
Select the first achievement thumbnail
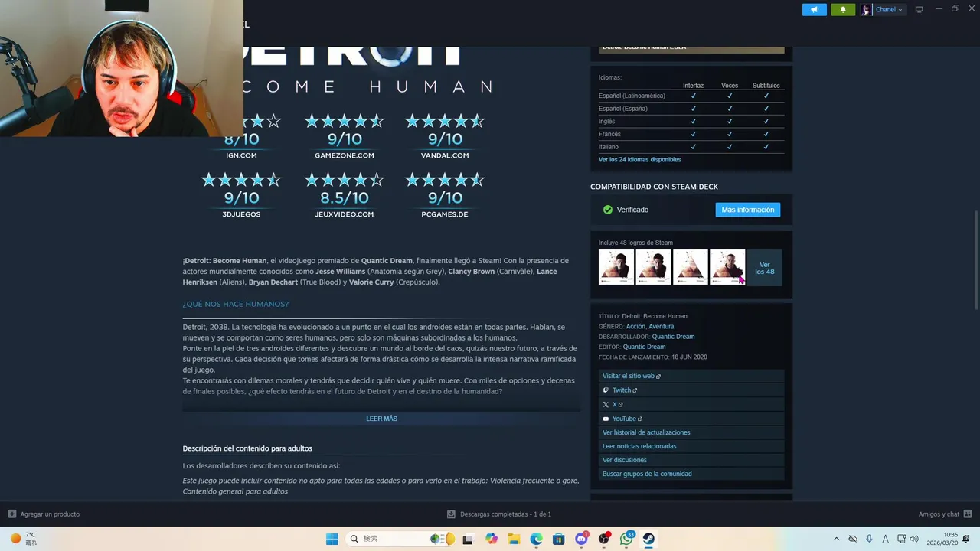(616, 268)
